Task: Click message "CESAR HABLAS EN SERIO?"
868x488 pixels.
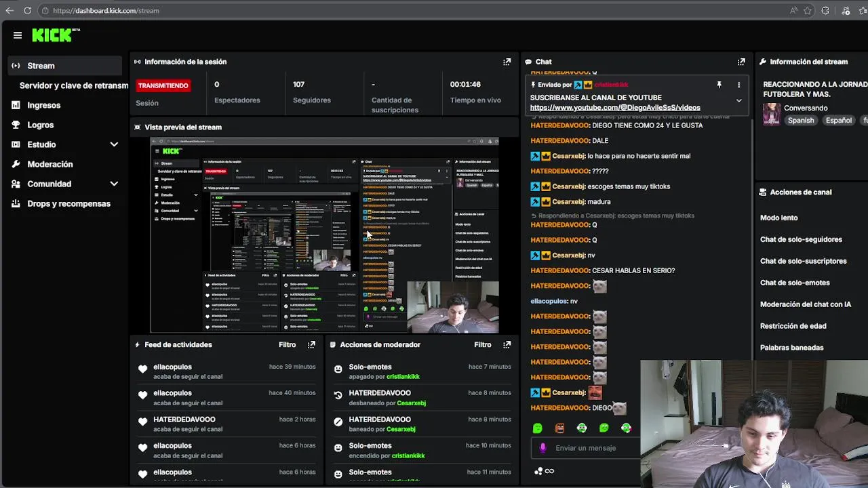Action: pos(633,270)
